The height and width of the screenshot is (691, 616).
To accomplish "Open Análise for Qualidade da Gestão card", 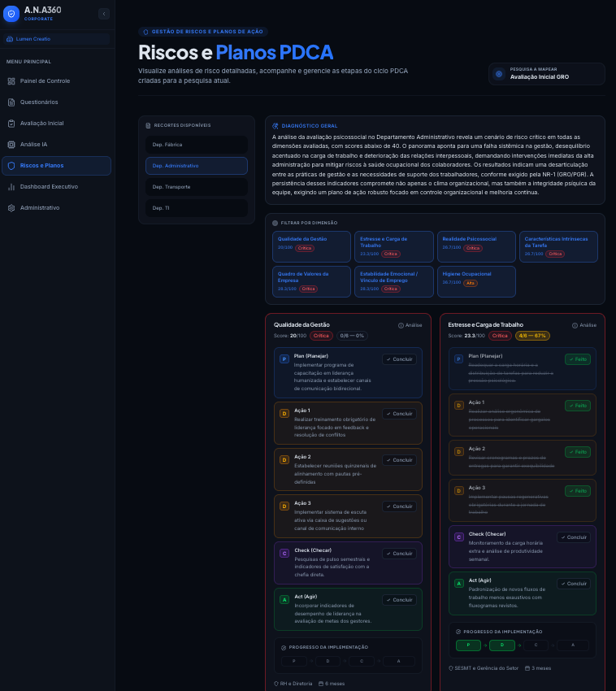I will point(410,325).
